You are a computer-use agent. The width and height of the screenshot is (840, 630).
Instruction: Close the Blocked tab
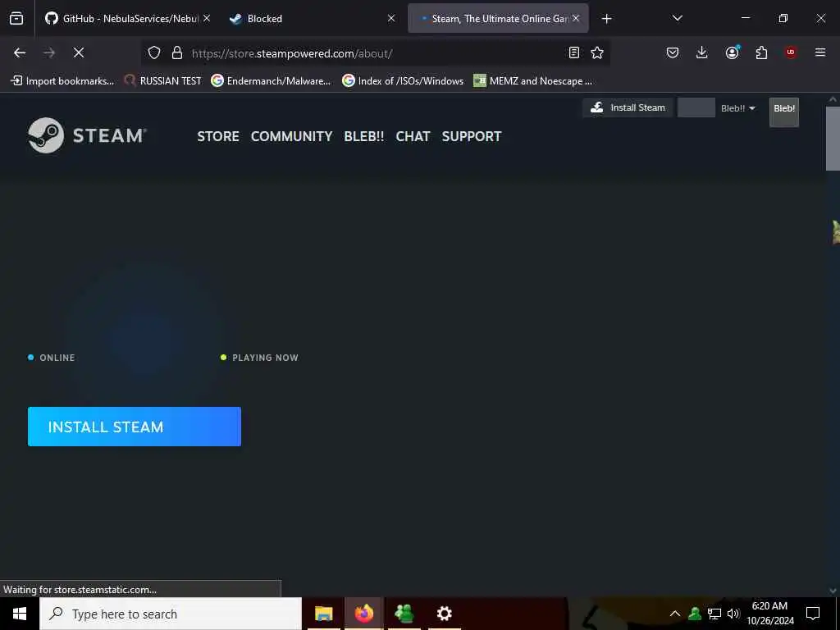(391, 18)
